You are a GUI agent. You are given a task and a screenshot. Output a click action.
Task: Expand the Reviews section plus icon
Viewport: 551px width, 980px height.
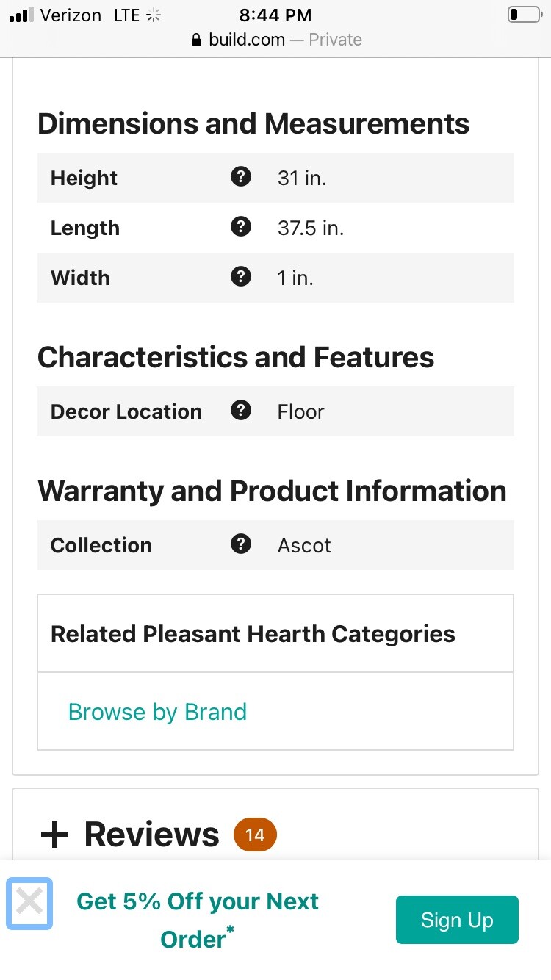(x=54, y=835)
